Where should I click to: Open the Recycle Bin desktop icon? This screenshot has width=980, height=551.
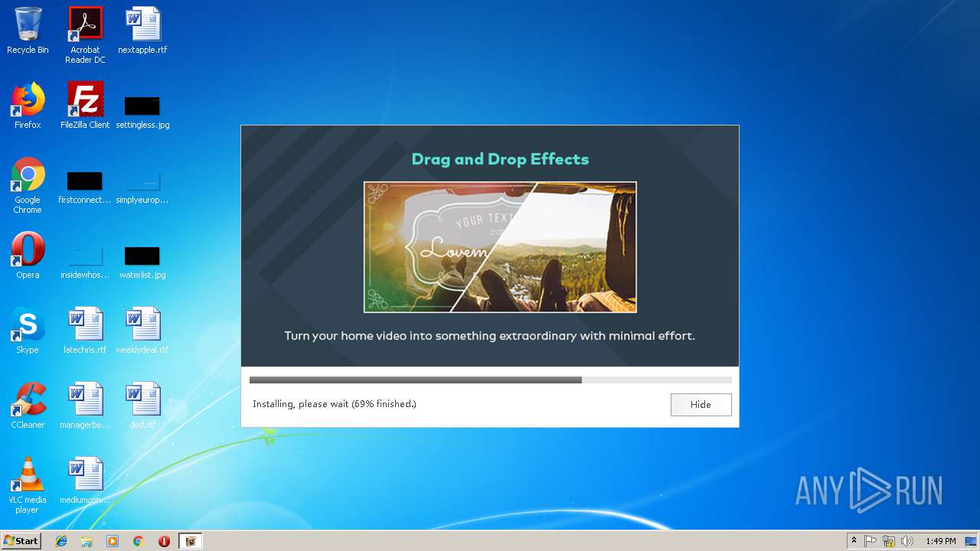point(28,31)
